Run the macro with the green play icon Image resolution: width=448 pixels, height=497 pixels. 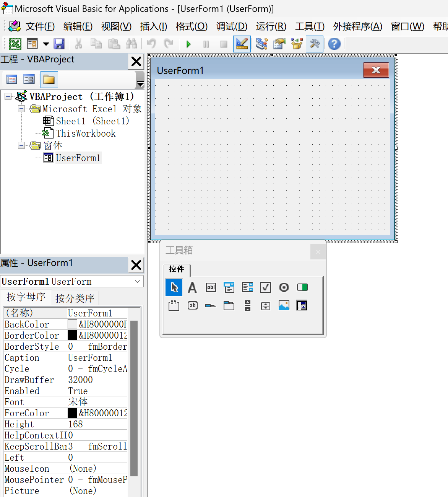[188, 44]
